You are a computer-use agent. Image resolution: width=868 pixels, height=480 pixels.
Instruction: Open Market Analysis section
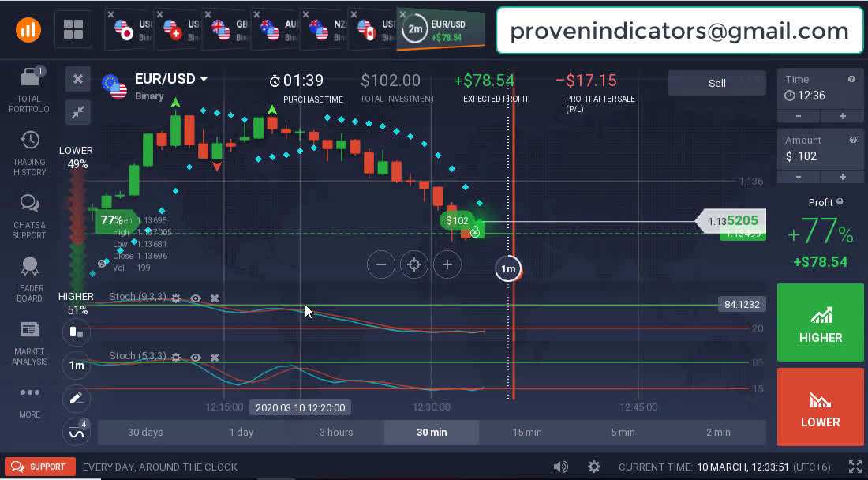(x=29, y=341)
